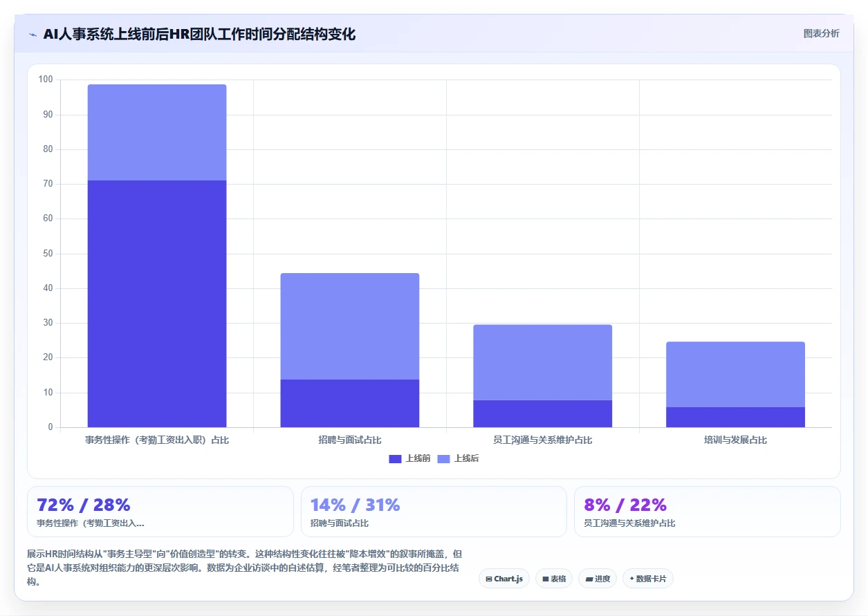Toggle the 上线前 legend swatch
868x616 pixels.
pos(395,458)
